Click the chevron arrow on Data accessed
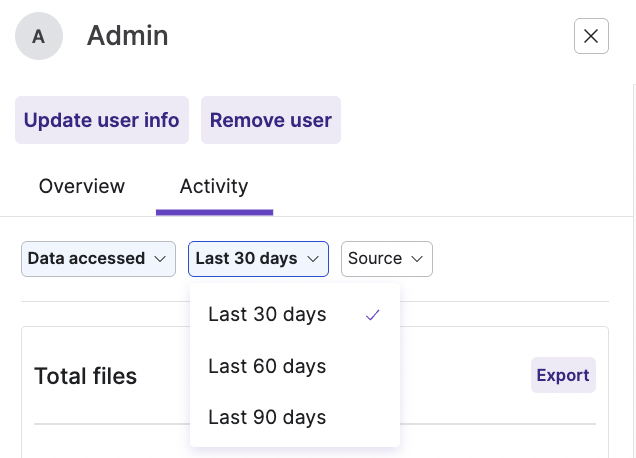Screen dimensions: 636x458 160,259
